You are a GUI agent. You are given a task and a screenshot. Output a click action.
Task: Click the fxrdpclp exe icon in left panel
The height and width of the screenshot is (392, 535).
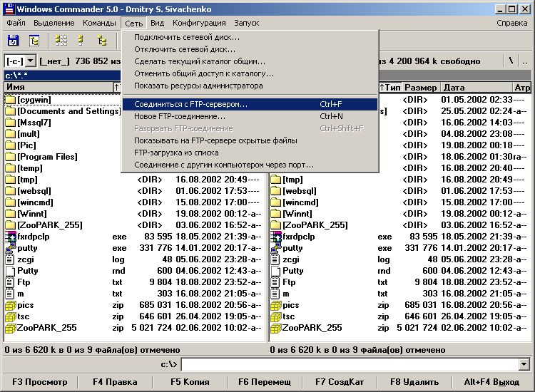(10, 236)
